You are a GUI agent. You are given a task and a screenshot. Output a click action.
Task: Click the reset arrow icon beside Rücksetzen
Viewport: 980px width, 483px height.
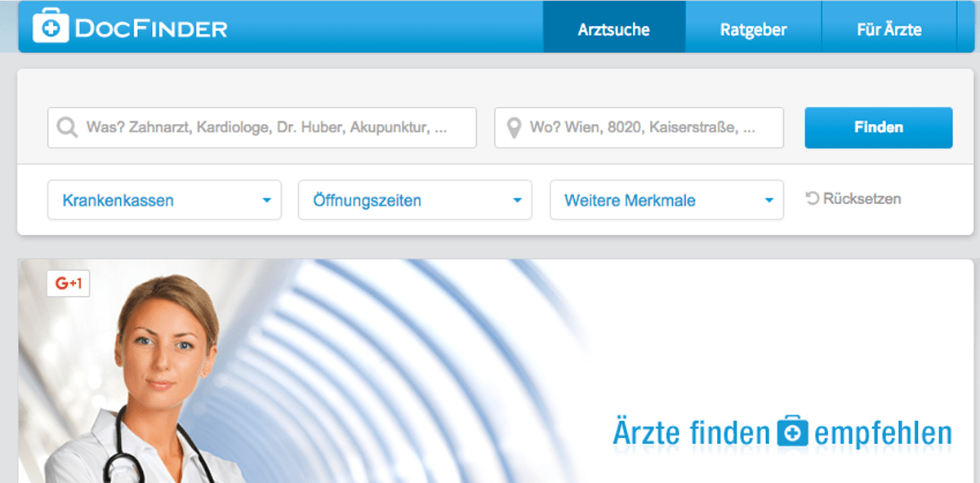[812, 198]
